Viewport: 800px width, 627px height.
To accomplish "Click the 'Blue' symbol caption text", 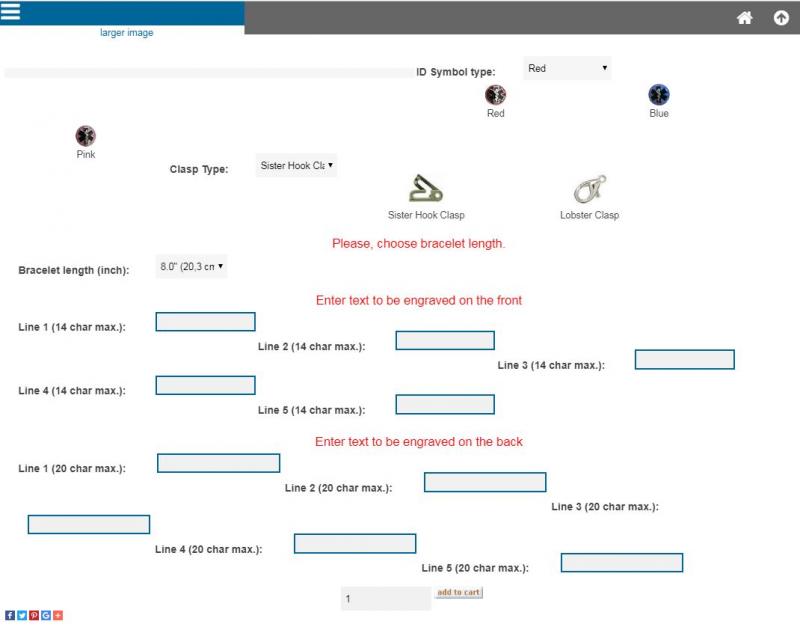I will point(659,113).
